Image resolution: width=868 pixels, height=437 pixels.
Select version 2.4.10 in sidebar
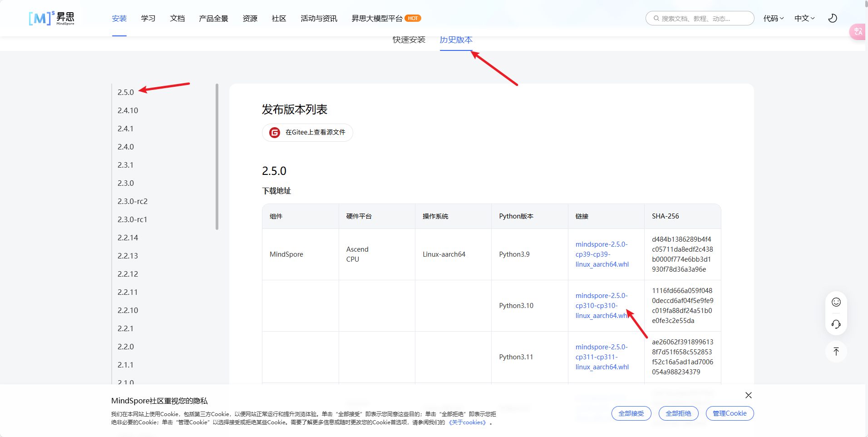tap(128, 110)
